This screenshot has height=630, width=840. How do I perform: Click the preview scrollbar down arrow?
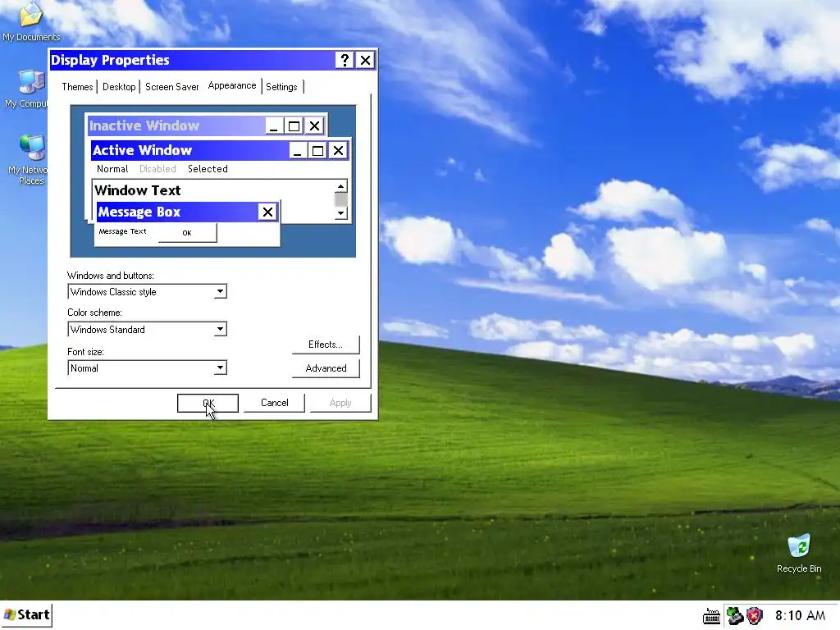tap(340, 213)
